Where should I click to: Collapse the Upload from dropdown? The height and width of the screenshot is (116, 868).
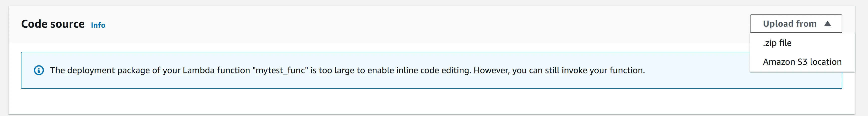point(796,24)
